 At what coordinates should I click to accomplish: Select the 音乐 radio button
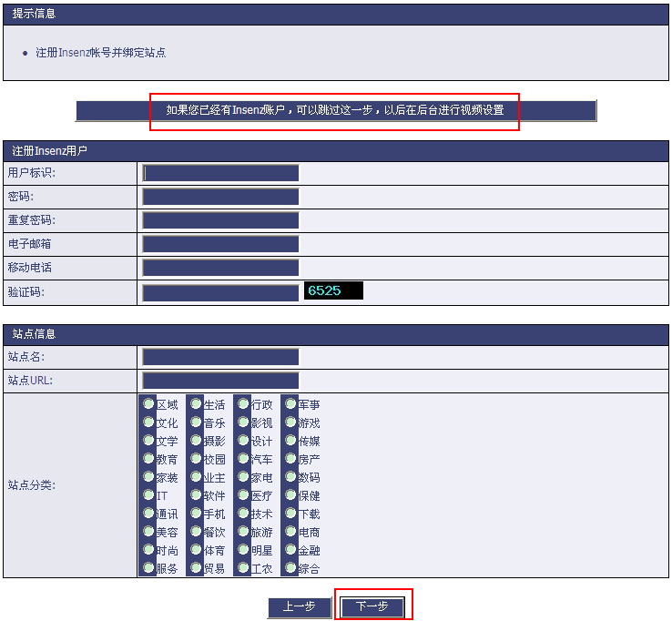(x=196, y=422)
